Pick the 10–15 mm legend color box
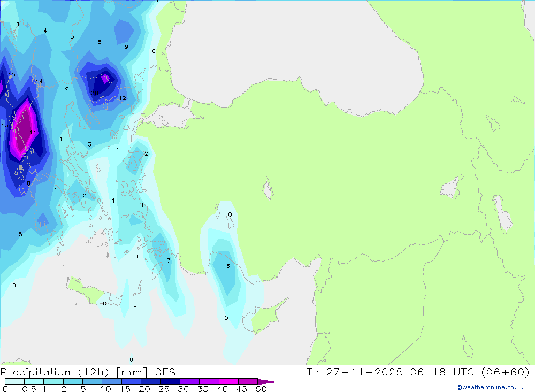The image size is (535, 392). tap(112, 381)
